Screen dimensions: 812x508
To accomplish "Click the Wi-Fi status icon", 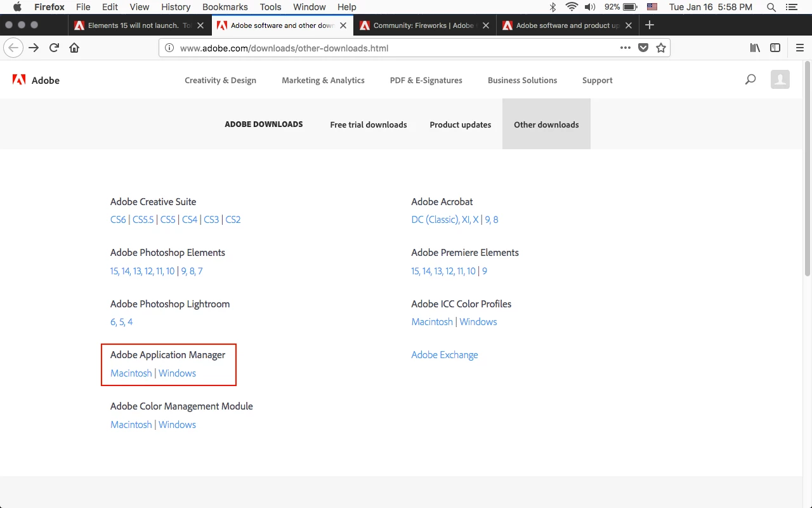I will (x=572, y=7).
